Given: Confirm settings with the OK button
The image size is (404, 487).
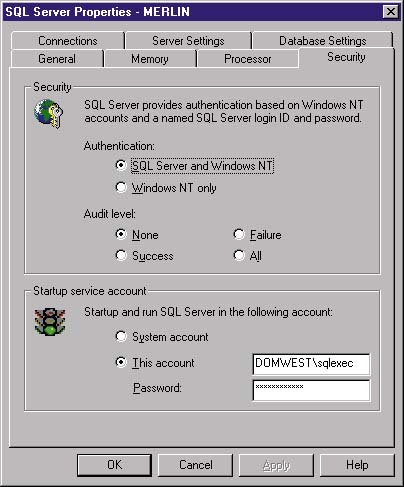Looking at the screenshot, I should (114, 465).
